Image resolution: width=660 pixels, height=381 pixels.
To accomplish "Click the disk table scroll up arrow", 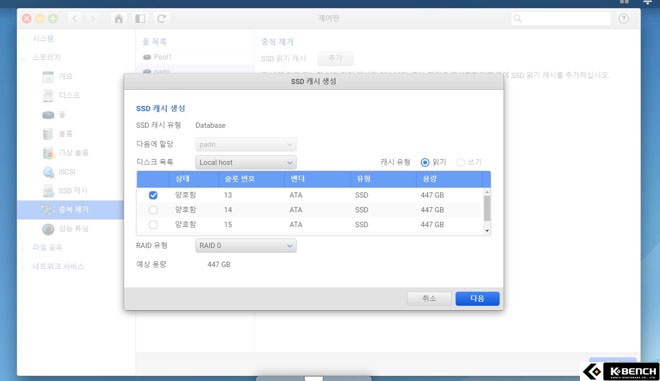I will click(487, 192).
